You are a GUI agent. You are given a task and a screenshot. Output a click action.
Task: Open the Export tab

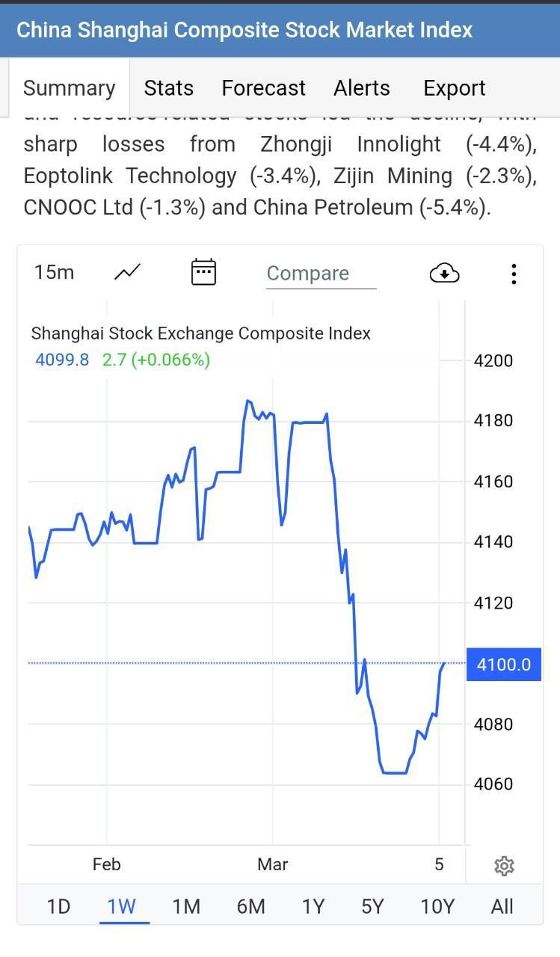(455, 88)
